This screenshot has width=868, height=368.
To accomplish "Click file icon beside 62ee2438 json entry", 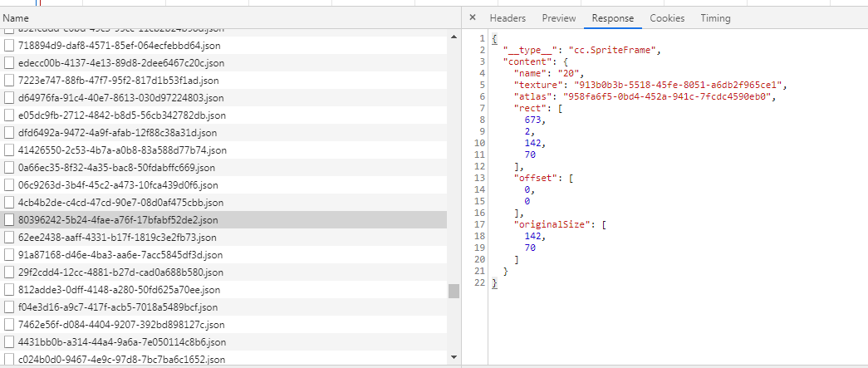I will [10, 238].
